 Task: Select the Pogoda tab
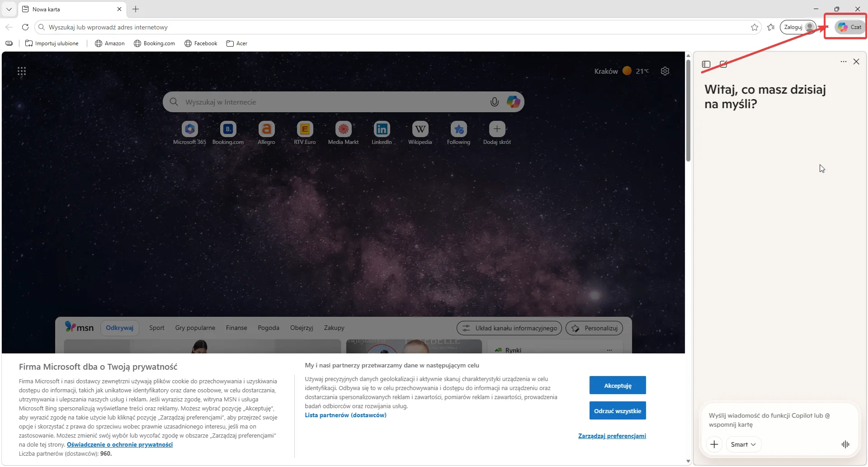click(x=269, y=328)
